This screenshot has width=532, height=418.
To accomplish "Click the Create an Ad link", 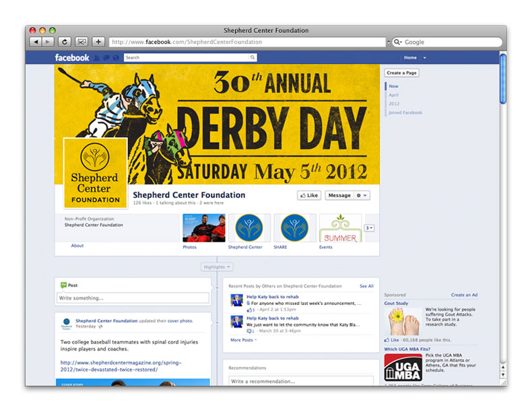I will (x=464, y=295).
